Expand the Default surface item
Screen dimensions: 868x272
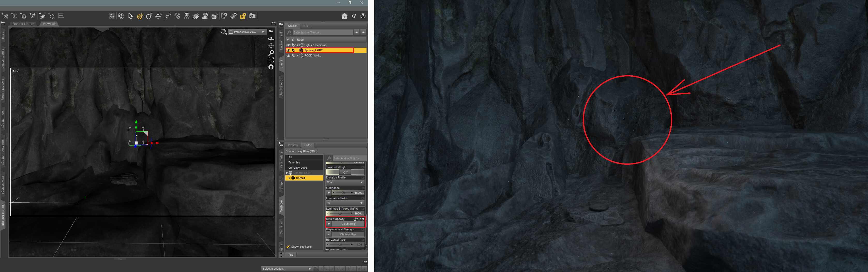[289, 178]
